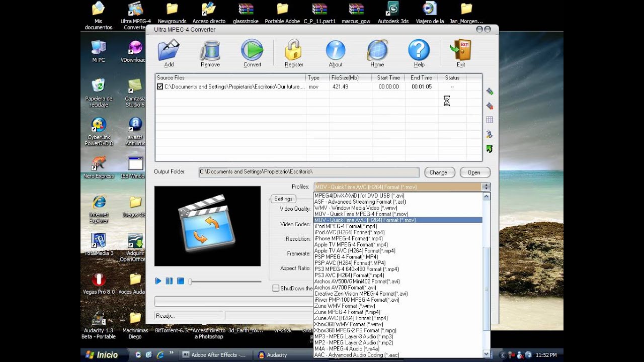644x362 pixels.
Task: Open the Profiles combo box arrow
Action: click(486, 187)
